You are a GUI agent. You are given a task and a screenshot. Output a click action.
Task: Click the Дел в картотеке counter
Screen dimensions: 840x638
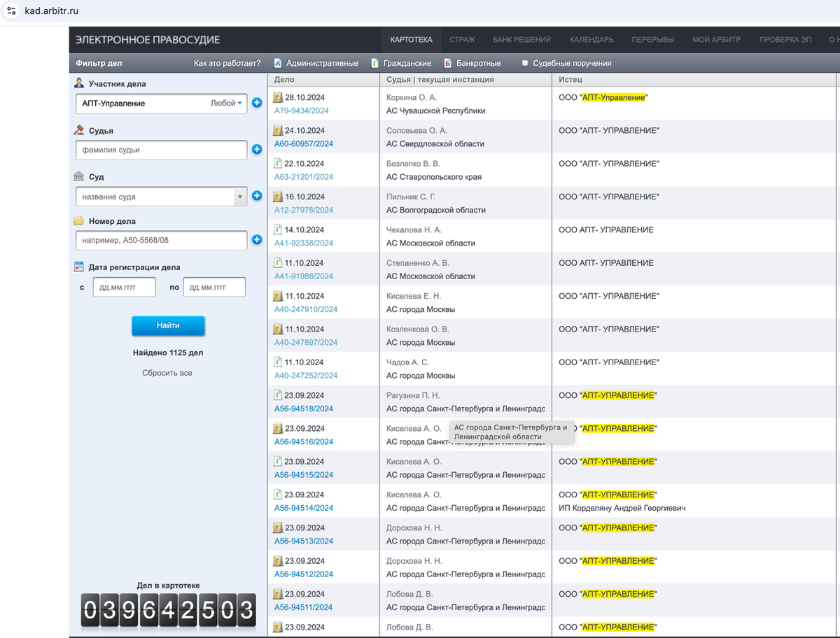[x=168, y=610]
